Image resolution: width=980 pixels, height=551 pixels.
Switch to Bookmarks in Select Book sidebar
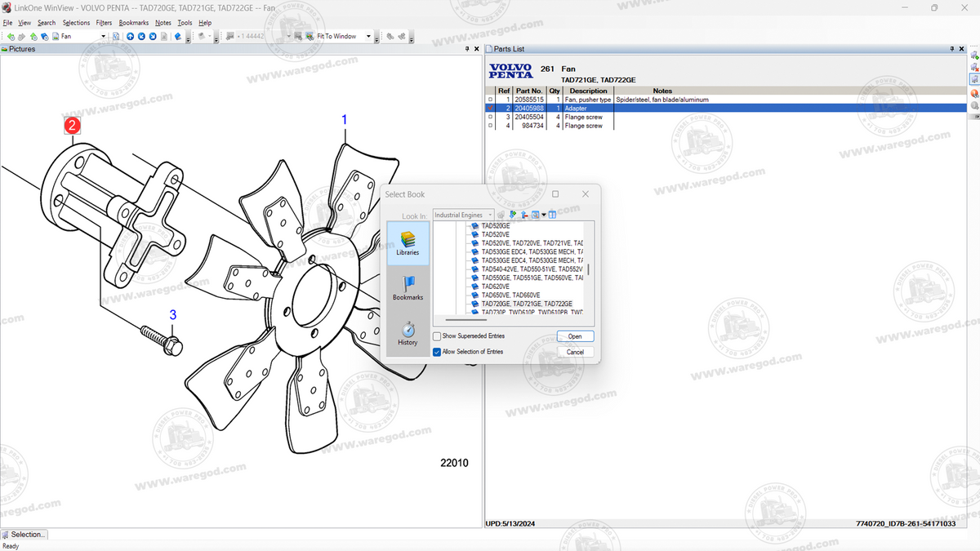(x=408, y=287)
